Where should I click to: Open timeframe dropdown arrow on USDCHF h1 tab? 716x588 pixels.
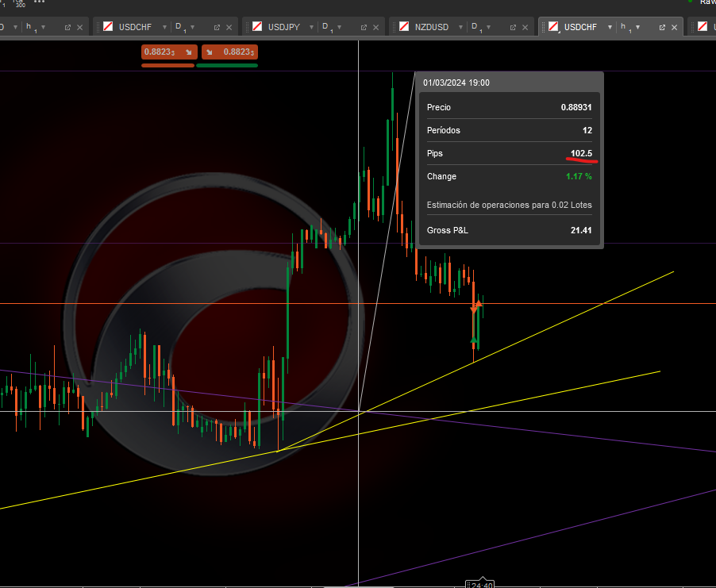[x=637, y=28]
